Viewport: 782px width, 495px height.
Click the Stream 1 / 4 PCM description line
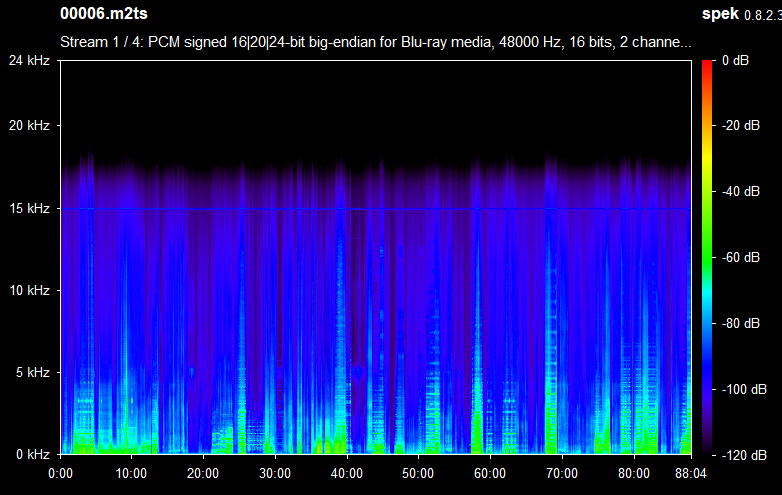[375, 43]
